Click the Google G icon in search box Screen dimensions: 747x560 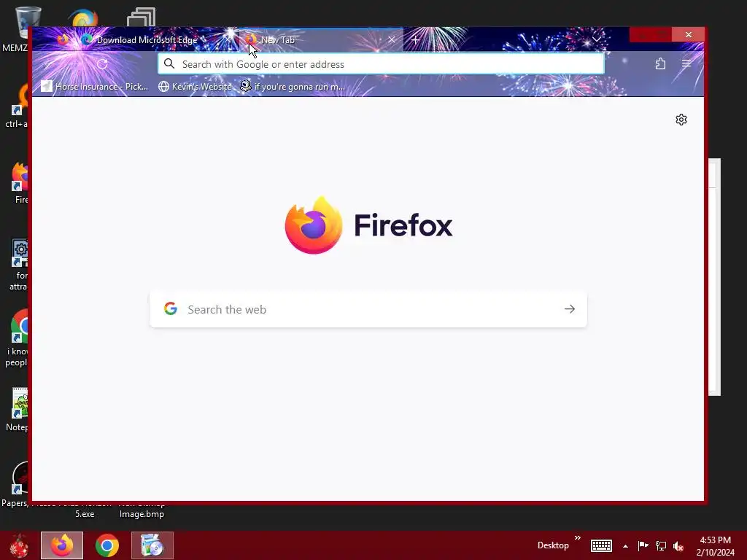click(171, 308)
